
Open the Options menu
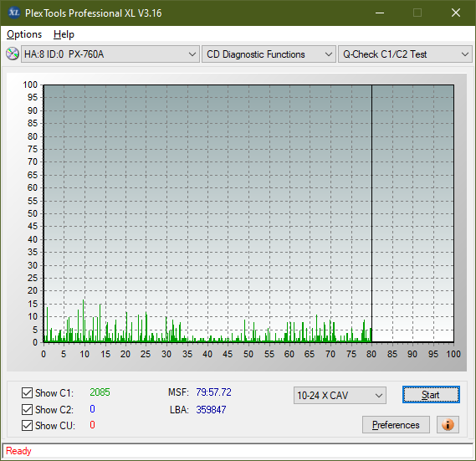point(24,34)
